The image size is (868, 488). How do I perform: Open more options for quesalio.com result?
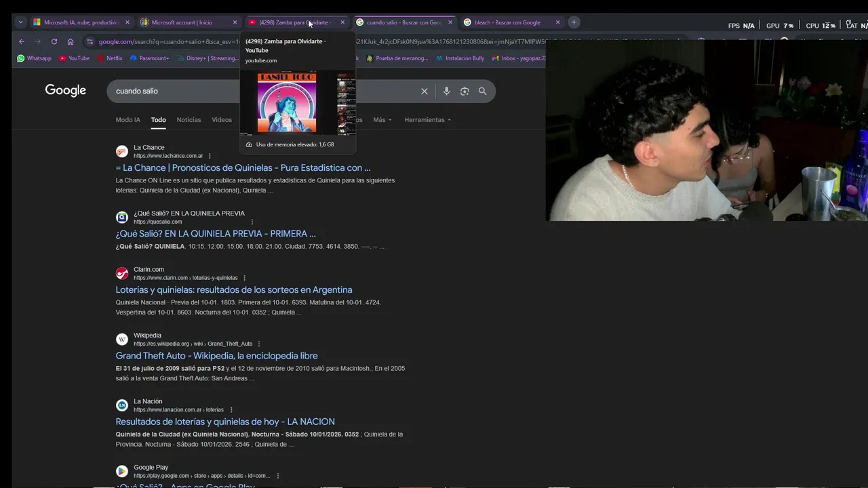[x=252, y=222]
